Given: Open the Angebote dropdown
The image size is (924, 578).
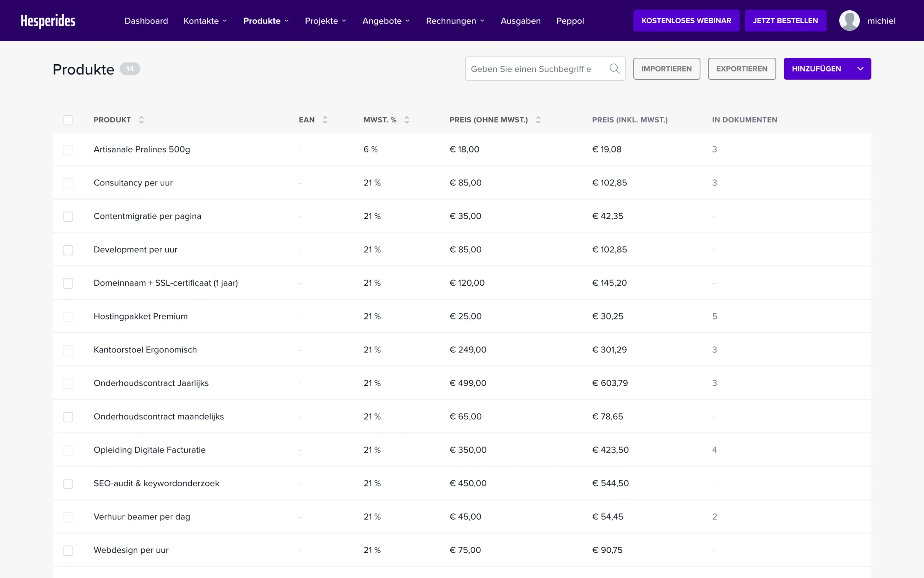Looking at the screenshot, I should point(386,21).
